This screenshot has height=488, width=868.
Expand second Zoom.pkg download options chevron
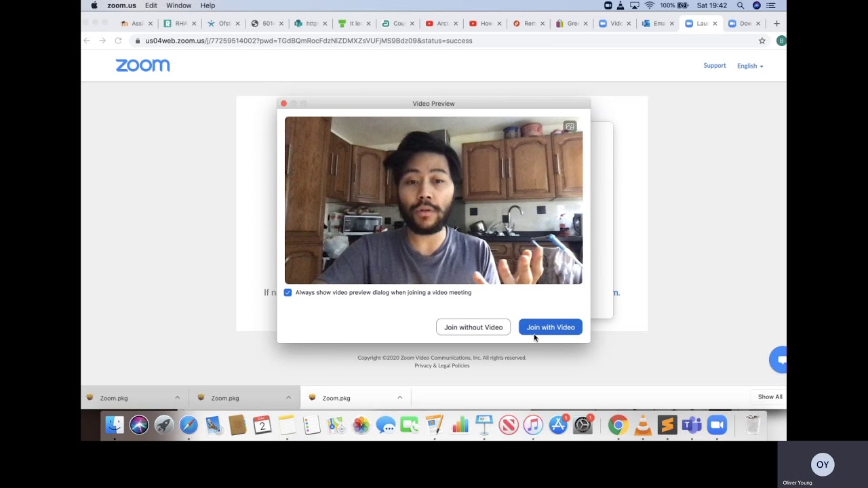(288, 398)
